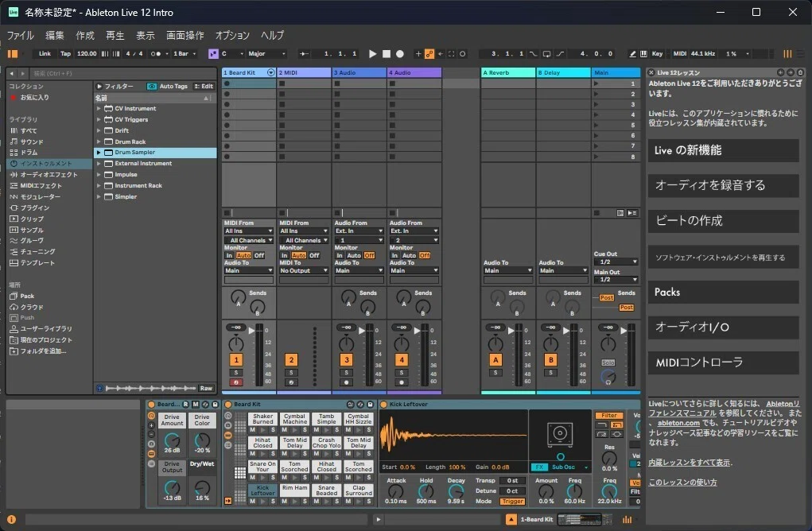Image resolution: width=812 pixels, height=531 pixels.
Task: Follow the ableton.com link
Action: [678, 423]
